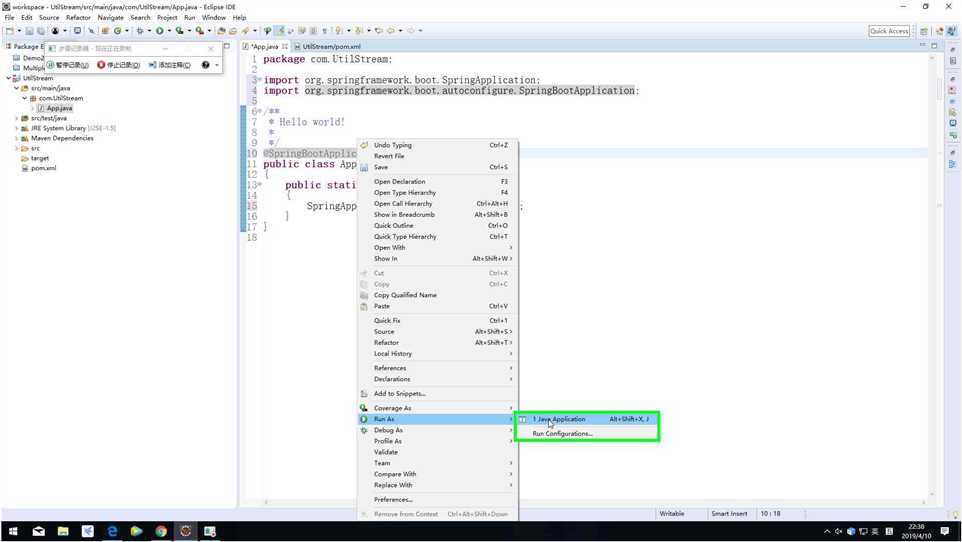
Task: Select pom.xml in the Package Explorer
Action: point(39,168)
